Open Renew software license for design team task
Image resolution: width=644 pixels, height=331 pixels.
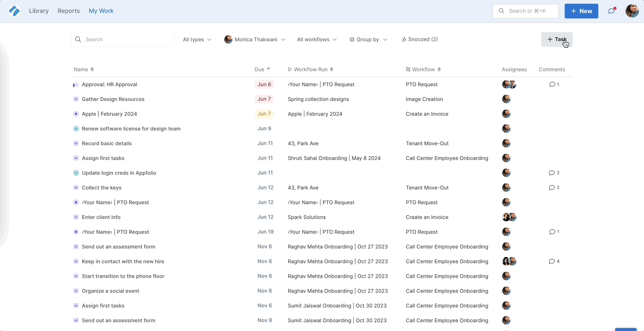click(x=131, y=129)
